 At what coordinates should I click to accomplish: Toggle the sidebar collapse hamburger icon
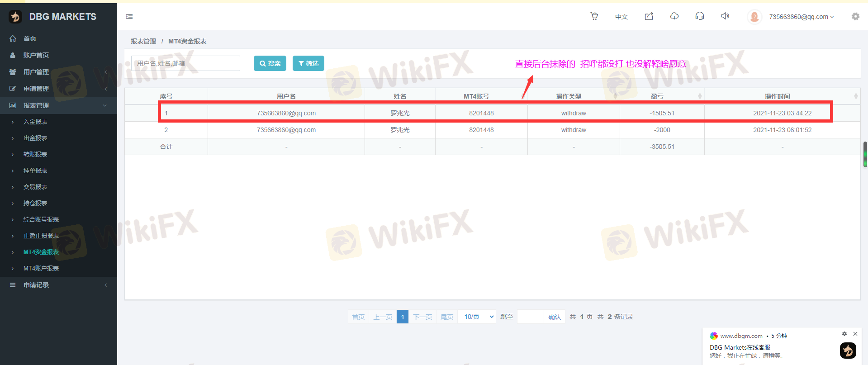pos(129,17)
